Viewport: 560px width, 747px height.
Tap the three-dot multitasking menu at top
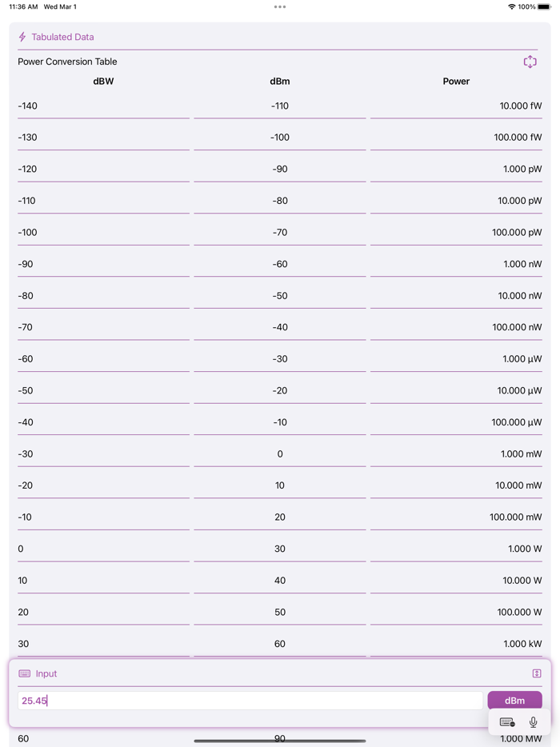[280, 7]
